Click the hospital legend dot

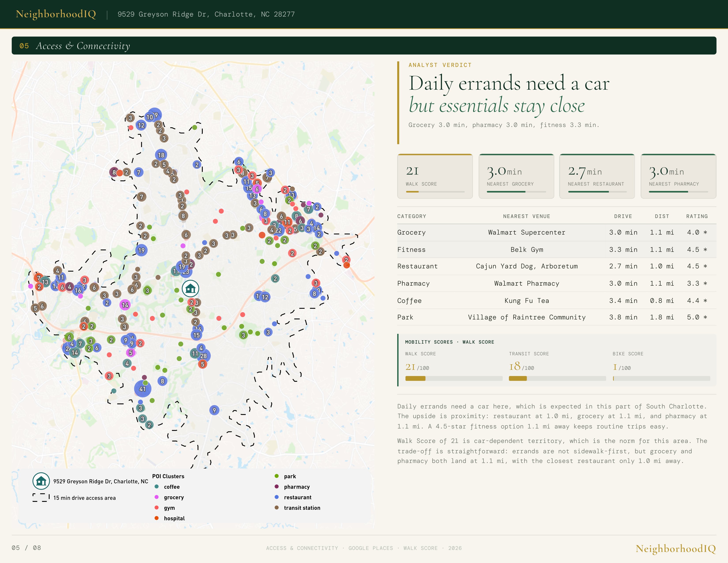157,518
